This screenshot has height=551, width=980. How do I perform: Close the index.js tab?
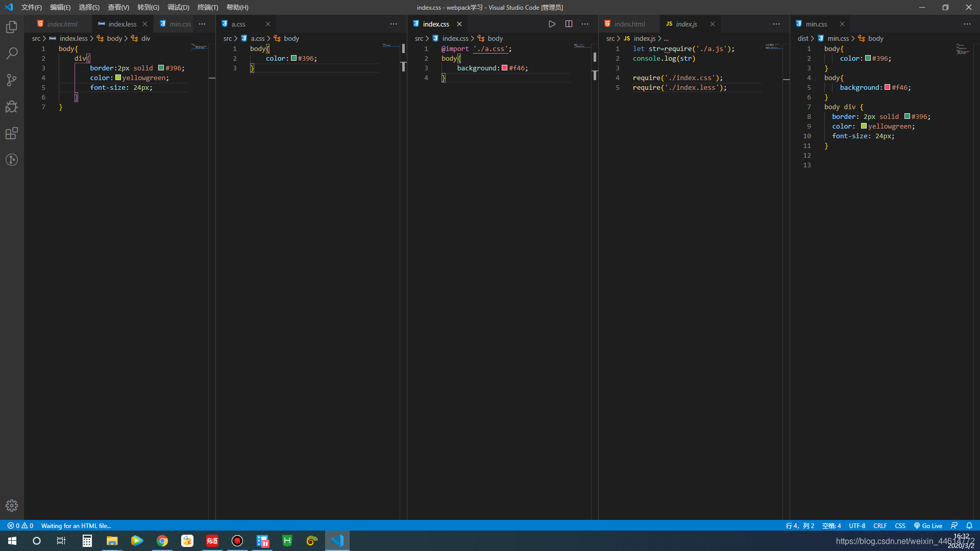(713, 24)
